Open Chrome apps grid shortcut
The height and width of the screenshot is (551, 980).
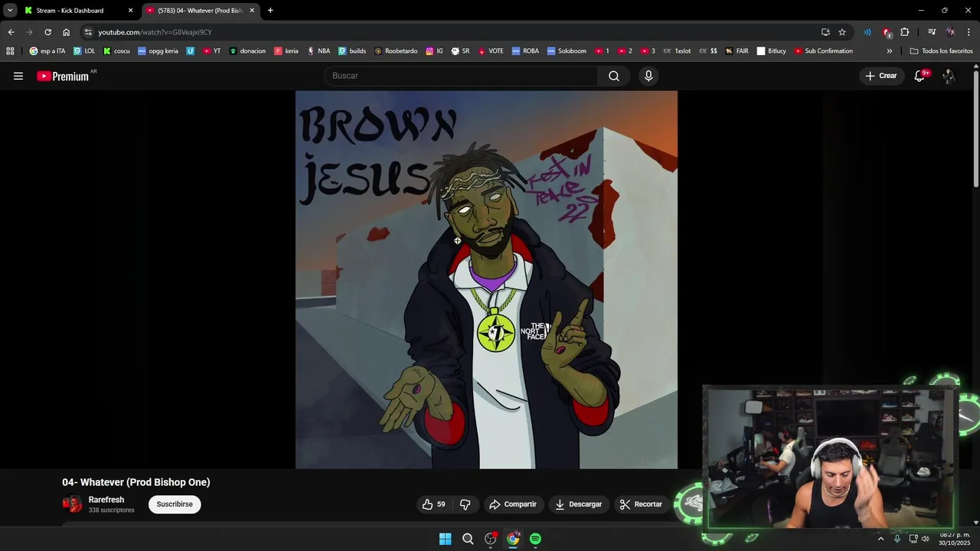click(10, 51)
